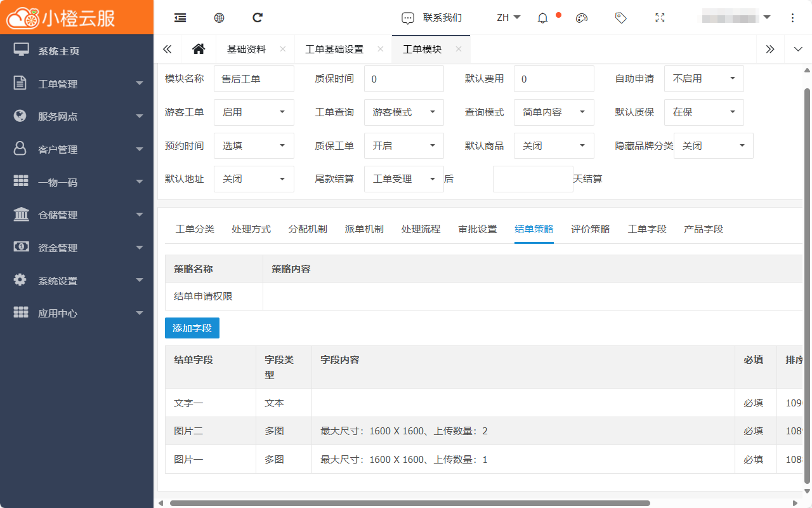Click the refresh page icon

258,18
